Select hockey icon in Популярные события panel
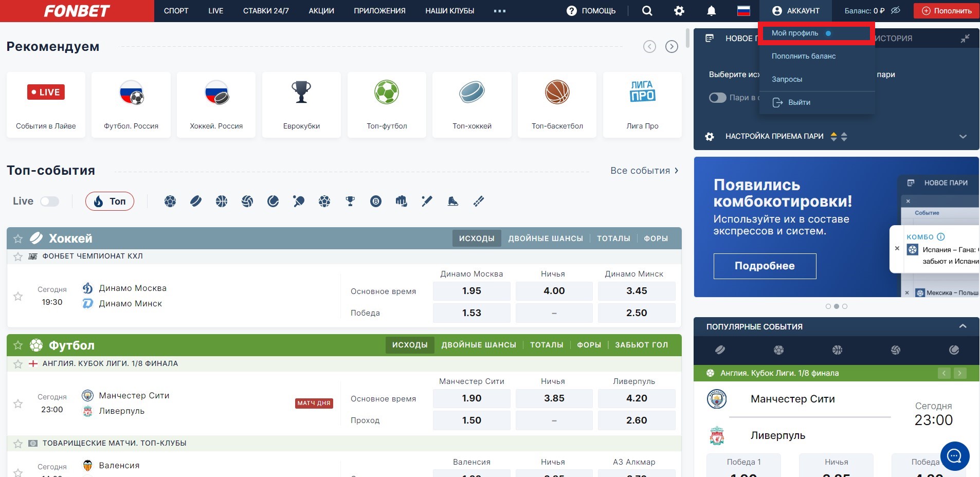The height and width of the screenshot is (477, 980). point(720,350)
